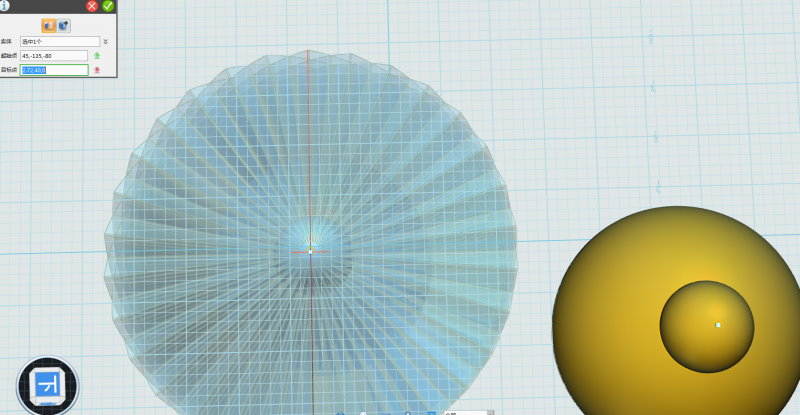800x415 pixels.
Task: Expand options with double chevron arrow
Action: 106,41
